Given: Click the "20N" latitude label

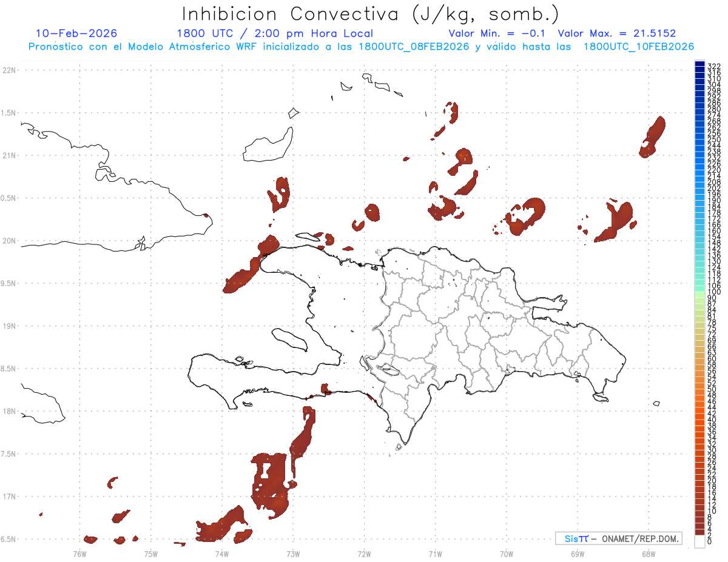Looking at the screenshot, I should pyautogui.click(x=9, y=241).
